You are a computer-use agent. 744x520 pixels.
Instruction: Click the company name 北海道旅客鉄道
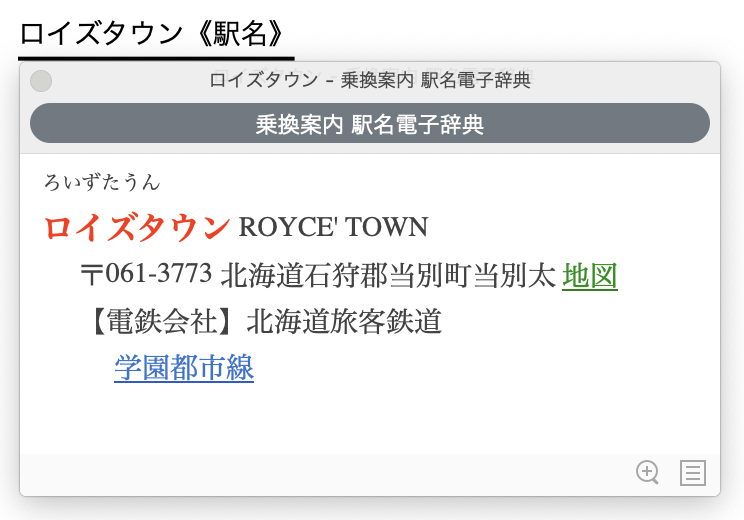coord(344,321)
